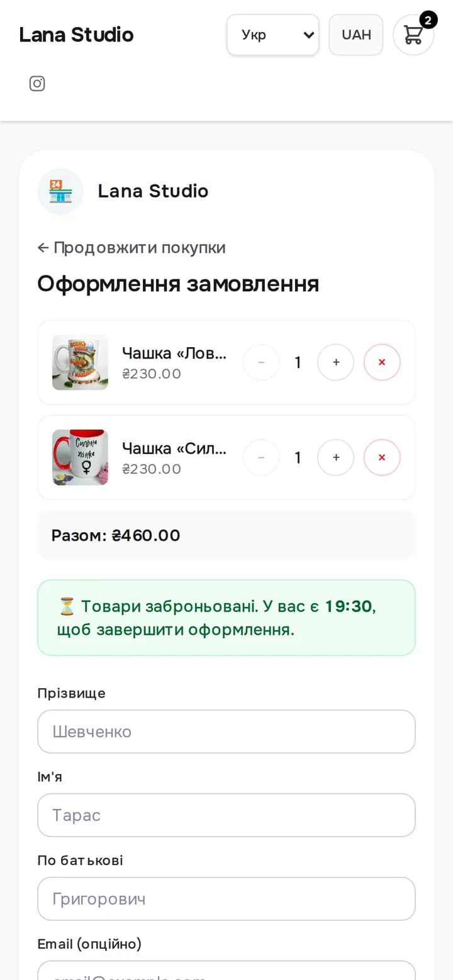453x980 pixels.
Task: Focus the Прізвище input field
Action: point(226,732)
